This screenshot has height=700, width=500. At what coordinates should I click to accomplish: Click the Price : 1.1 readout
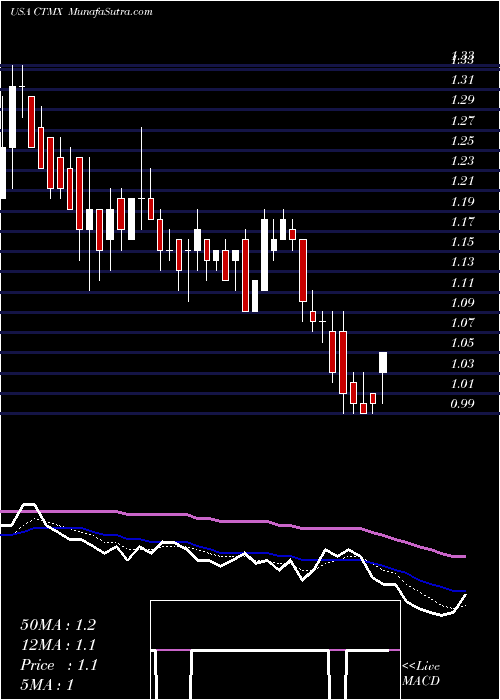pyautogui.click(x=59, y=665)
